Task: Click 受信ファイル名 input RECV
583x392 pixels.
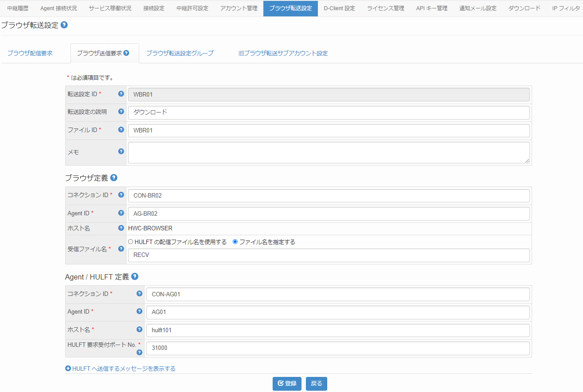Action: (329, 255)
